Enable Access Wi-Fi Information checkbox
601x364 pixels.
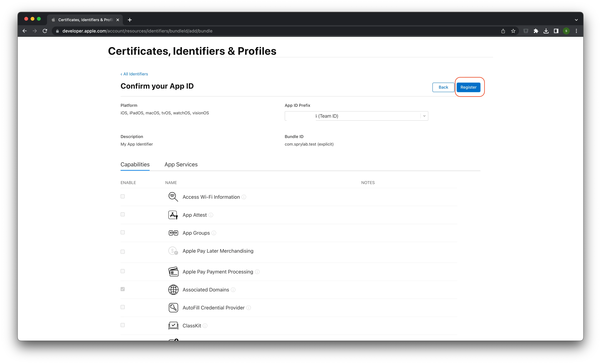(123, 197)
